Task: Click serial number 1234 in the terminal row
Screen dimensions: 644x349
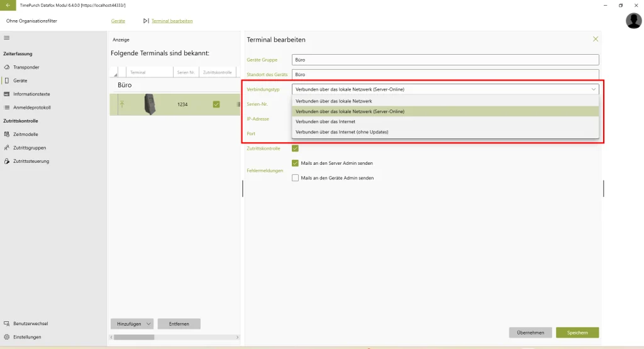Action: (x=182, y=104)
